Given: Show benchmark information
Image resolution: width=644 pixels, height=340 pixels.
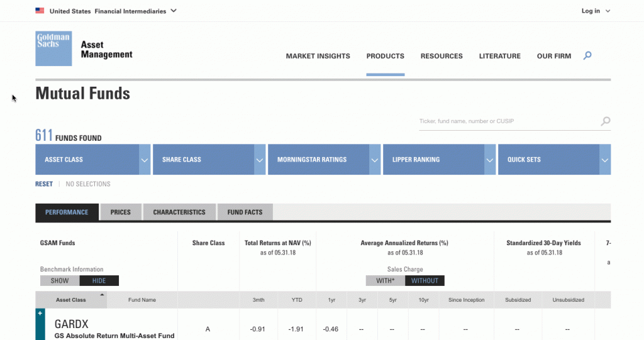Looking at the screenshot, I should (x=60, y=281).
